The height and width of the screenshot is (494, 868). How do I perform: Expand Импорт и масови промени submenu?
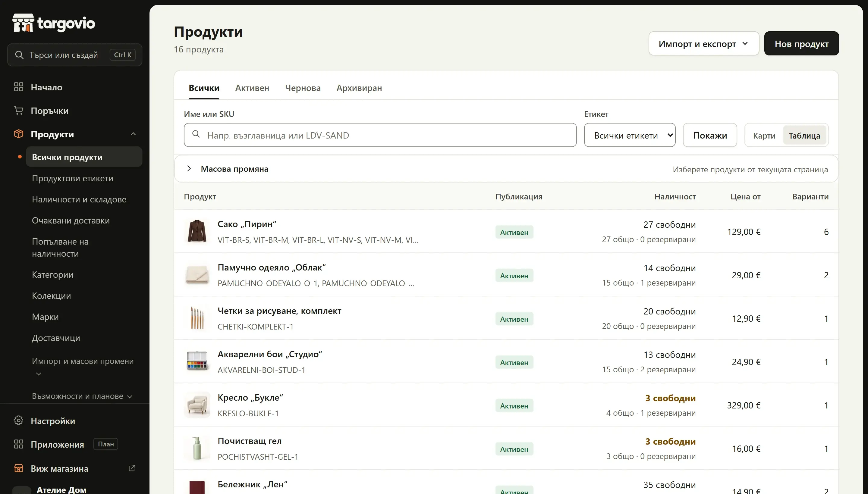83,367
